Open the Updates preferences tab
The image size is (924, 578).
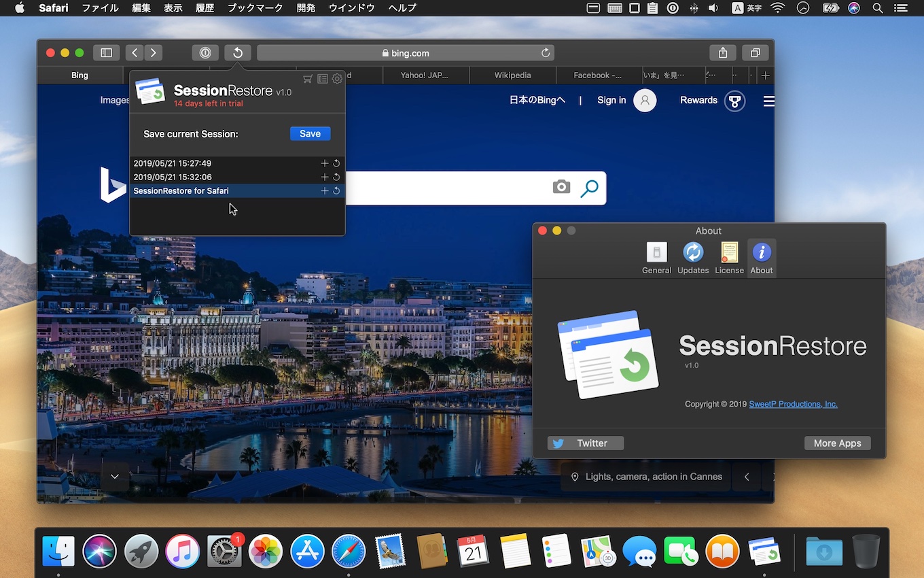[x=693, y=258]
